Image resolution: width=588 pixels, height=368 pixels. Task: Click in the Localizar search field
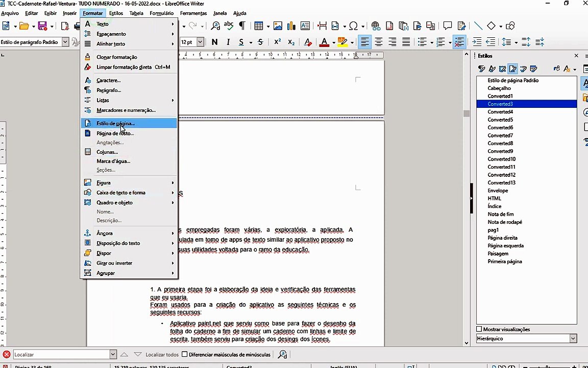point(61,355)
